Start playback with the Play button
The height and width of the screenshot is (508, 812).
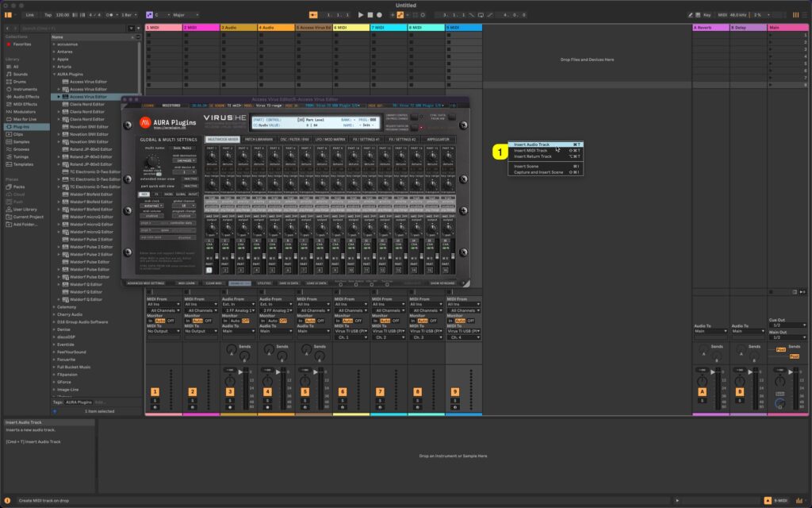pos(361,13)
